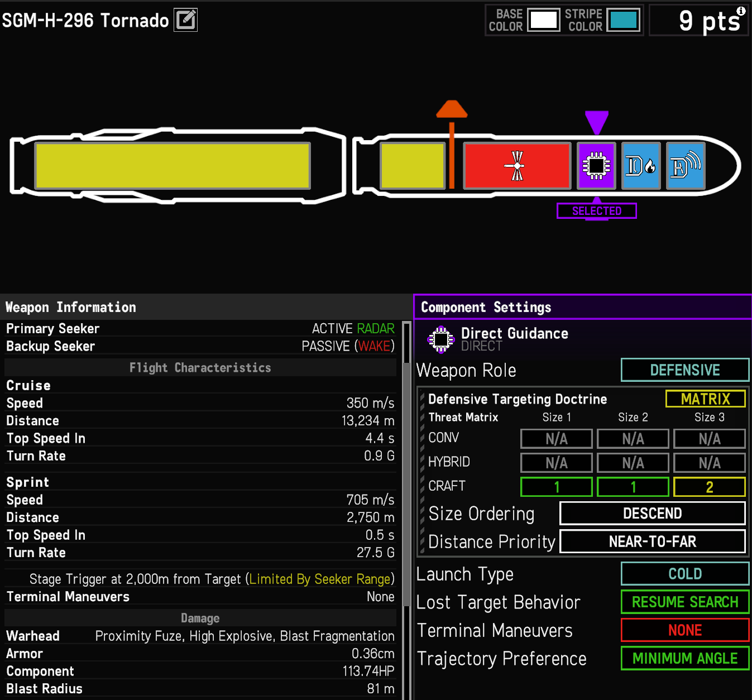This screenshot has width=752, height=700.
Task: Open the white base color swatch
Action: pyautogui.click(x=544, y=20)
